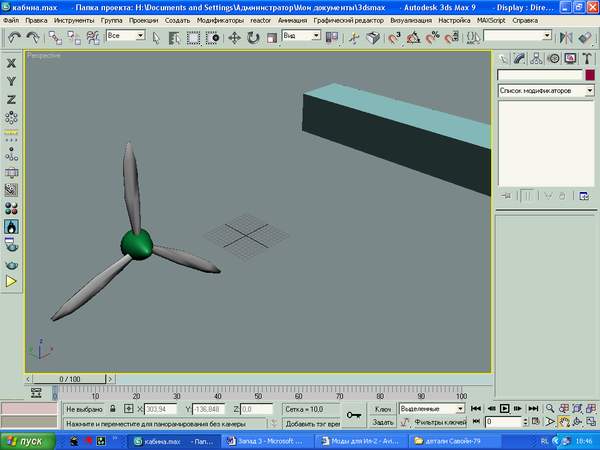Open the Правка menu
Screen dimensions: 600x450
[x=36, y=20]
